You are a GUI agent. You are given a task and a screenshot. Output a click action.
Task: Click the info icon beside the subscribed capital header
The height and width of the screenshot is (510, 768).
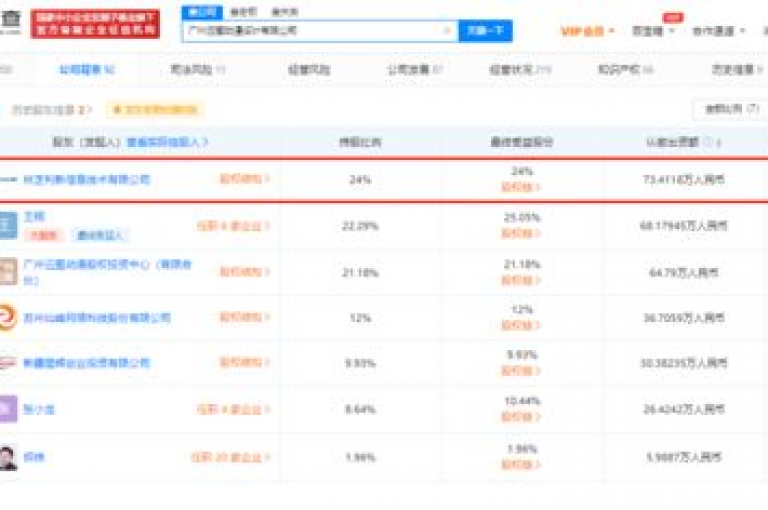pos(708,142)
